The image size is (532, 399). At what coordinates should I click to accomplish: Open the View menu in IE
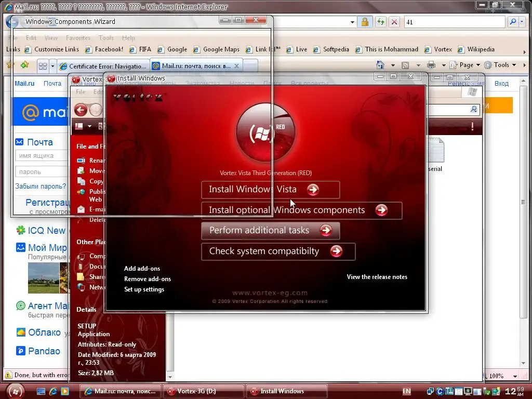click(51, 37)
